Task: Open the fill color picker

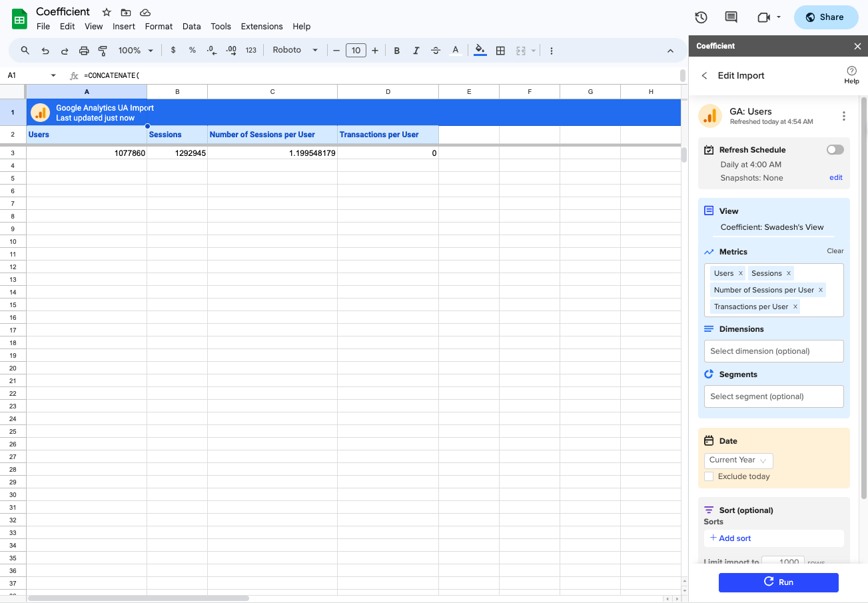Action: tap(480, 51)
